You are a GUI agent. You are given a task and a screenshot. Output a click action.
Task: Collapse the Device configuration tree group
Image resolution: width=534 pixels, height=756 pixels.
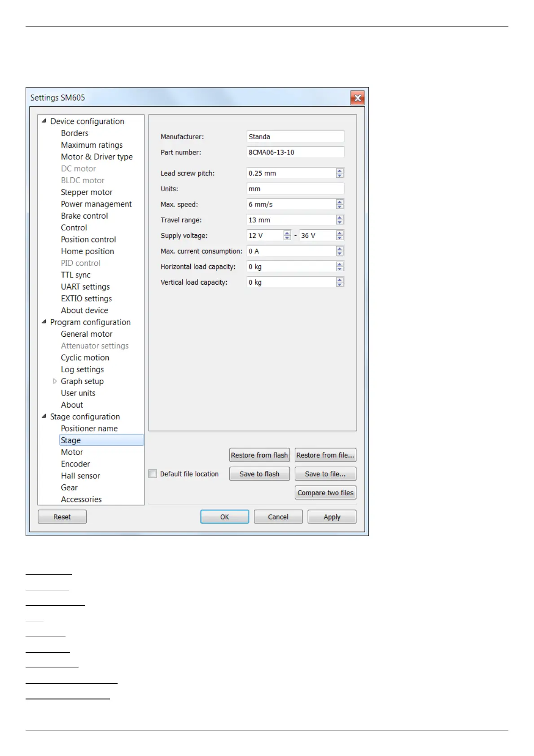click(44, 121)
